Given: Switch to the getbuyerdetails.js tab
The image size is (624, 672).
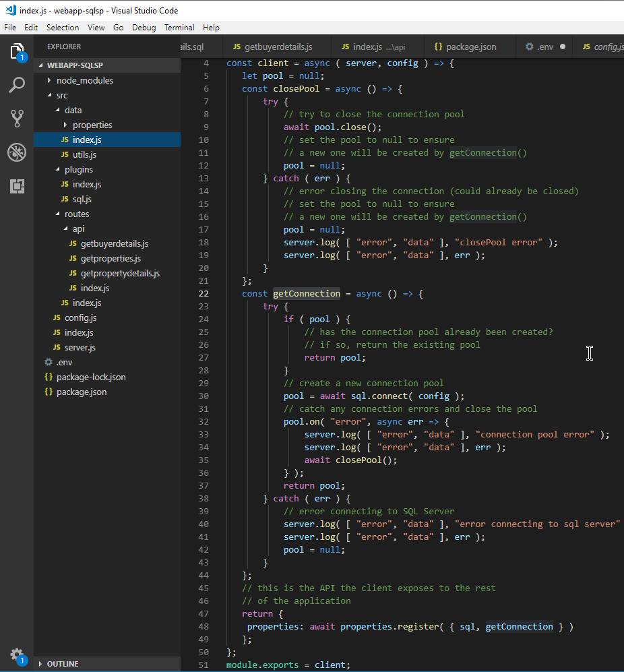Looking at the screenshot, I should (x=277, y=47).
